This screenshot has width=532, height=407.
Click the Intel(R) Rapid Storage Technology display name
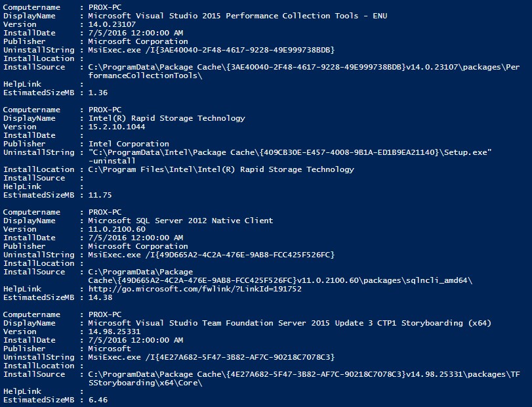pos(167,118)
